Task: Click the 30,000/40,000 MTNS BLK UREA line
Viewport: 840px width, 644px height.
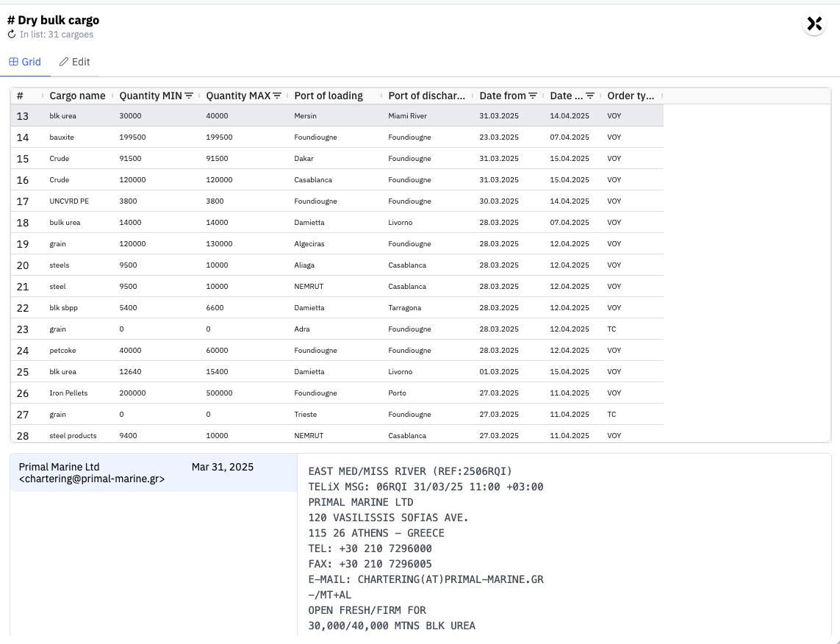Action: pos(392,626)
